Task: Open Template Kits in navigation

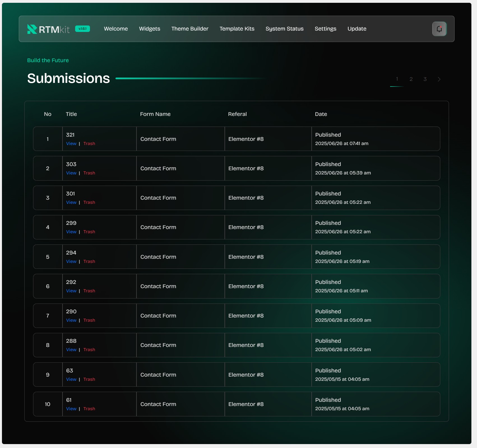Action: (x=237, y=29)
